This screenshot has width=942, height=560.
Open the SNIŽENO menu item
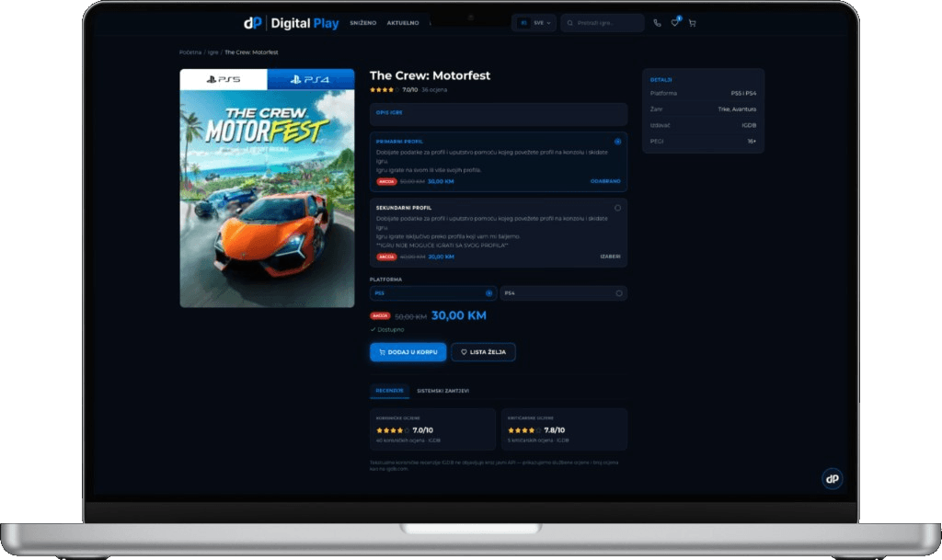pyautogui.click(x=362, y=23)
